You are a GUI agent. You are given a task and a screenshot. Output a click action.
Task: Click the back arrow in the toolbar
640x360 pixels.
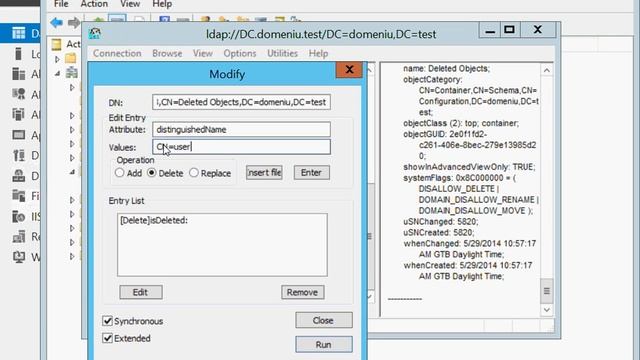coord(57,22)
